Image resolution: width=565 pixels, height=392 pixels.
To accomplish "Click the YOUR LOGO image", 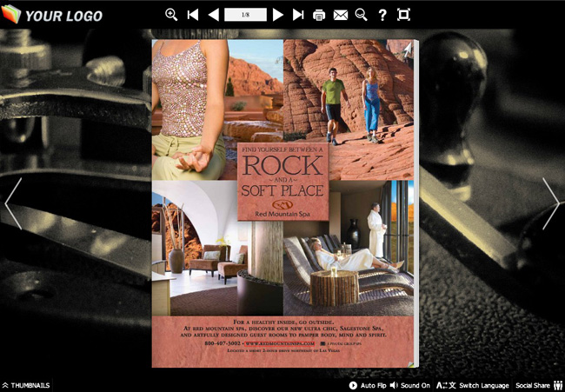I will (x=52, y=15).
